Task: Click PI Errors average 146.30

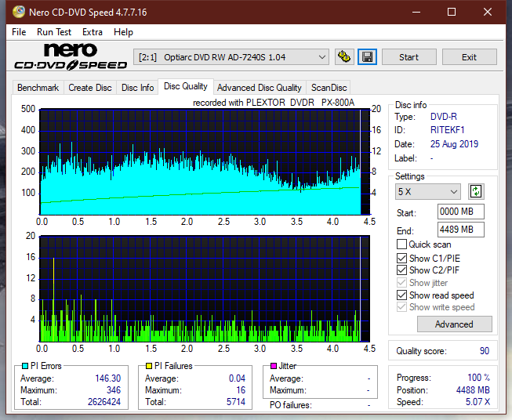Action: point(107,378)
